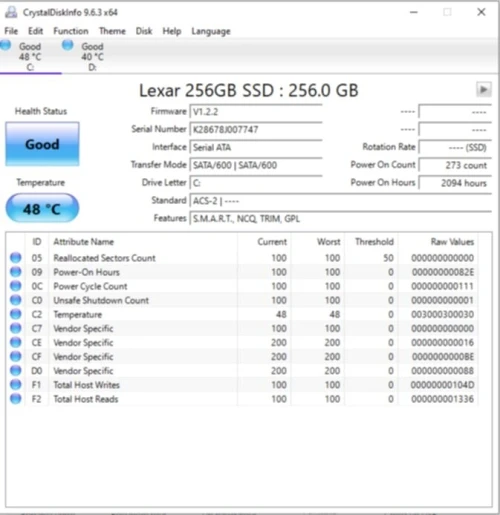This screenshot has width=500, height=515.
Task: Click the CrystalDiskInfo app icon in title bar
Action: pos(11,12)
